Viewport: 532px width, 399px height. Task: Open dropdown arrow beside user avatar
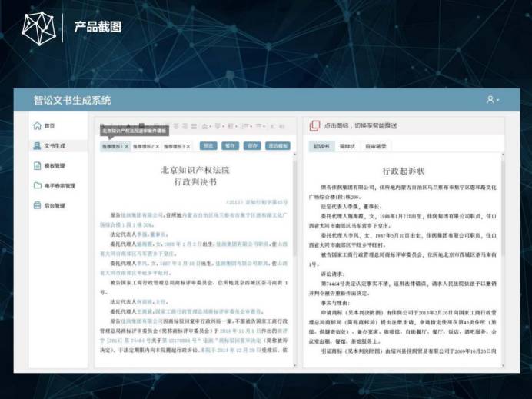(497, 100)
